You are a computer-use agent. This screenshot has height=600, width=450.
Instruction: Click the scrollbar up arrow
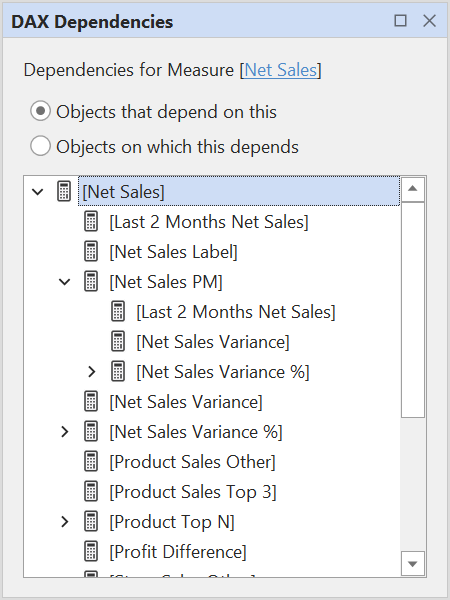click(412, 189)
